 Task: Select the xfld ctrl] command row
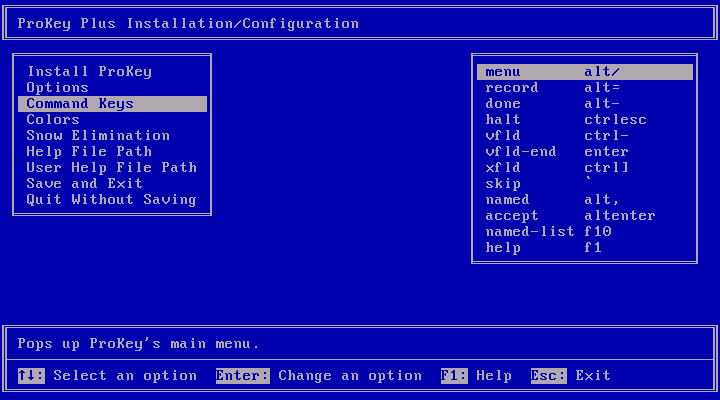click(585, 168)
